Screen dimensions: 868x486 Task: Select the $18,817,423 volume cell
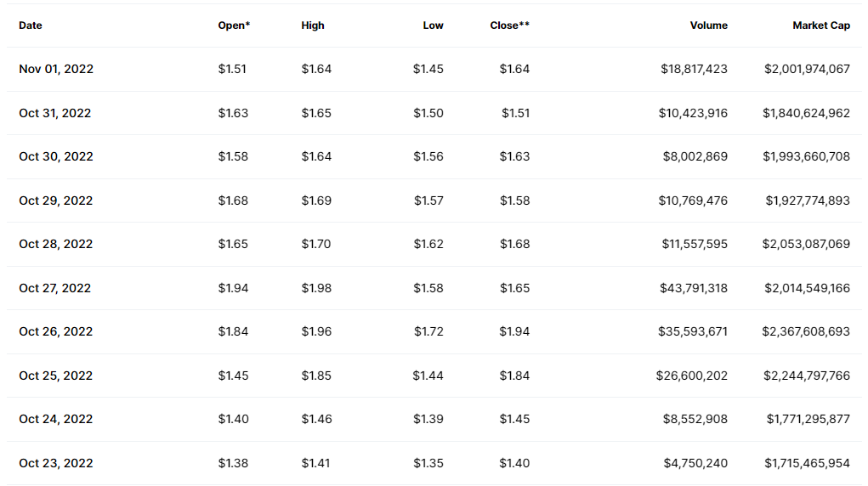tap(694, 69)
